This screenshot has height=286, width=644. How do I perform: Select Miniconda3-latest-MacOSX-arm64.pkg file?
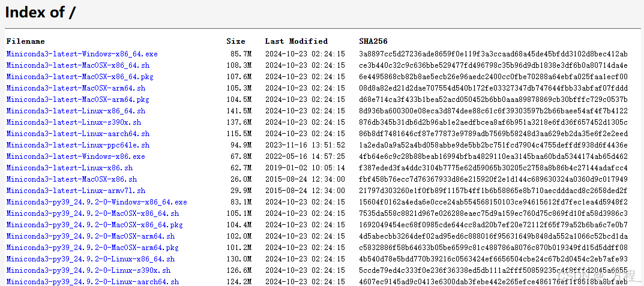tap(77, 100)
